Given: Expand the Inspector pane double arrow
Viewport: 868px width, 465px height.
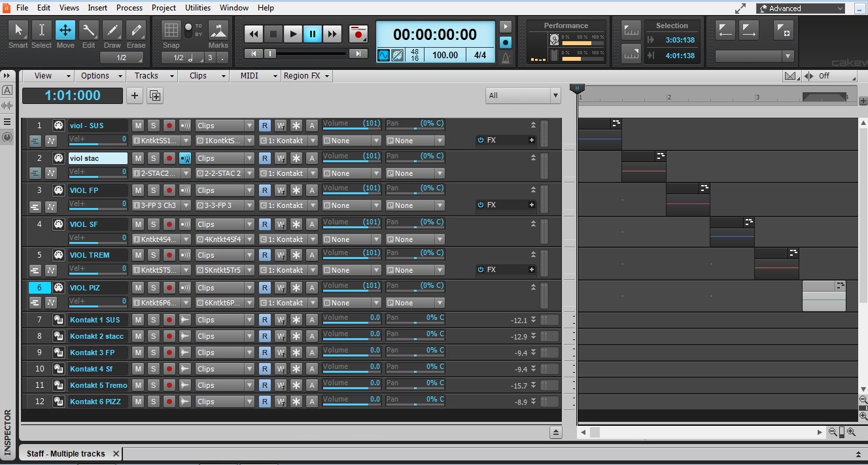Looking at the screenshot, I should pos(7,76).
